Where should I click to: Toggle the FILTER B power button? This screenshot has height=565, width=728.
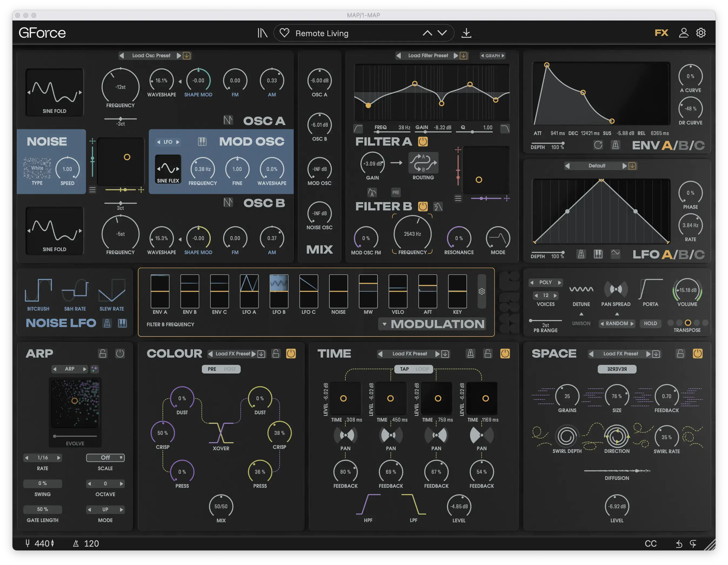click(423, 207)
